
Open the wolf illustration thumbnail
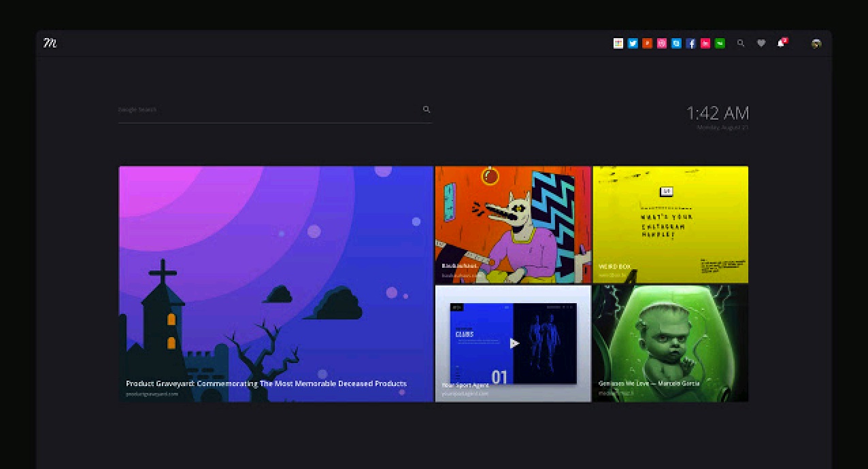pyautogui.click(x=513, y=224)
